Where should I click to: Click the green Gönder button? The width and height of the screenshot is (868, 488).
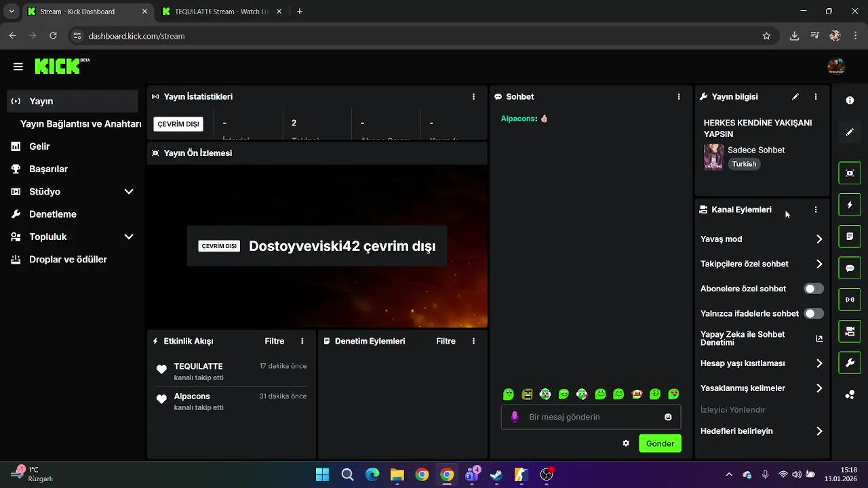click(660, 443)
